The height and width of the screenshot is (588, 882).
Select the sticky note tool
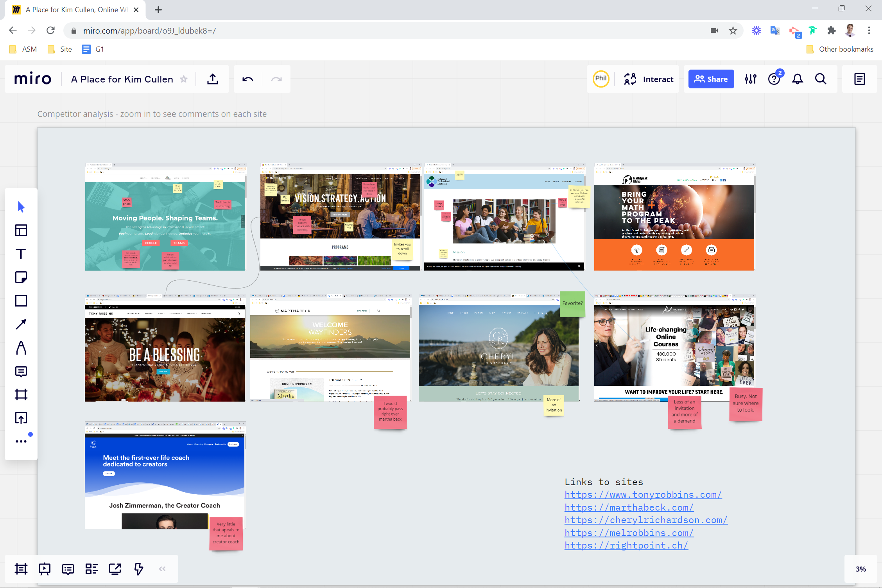point(21,277)
